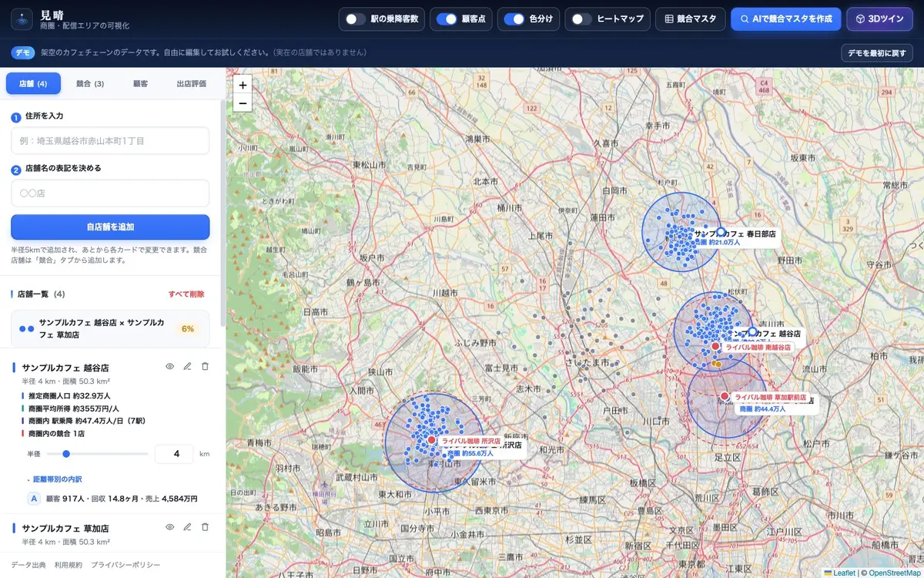Click the すべて削除 link
Screen dimensions: 924x578
tap(186, 294)
